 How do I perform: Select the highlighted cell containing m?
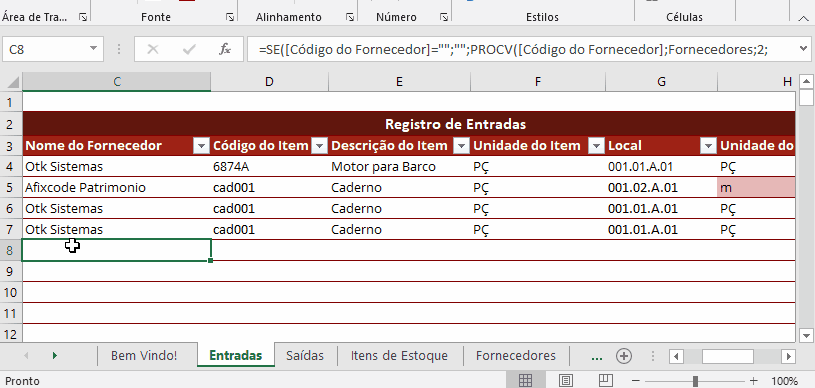[756, 188]
